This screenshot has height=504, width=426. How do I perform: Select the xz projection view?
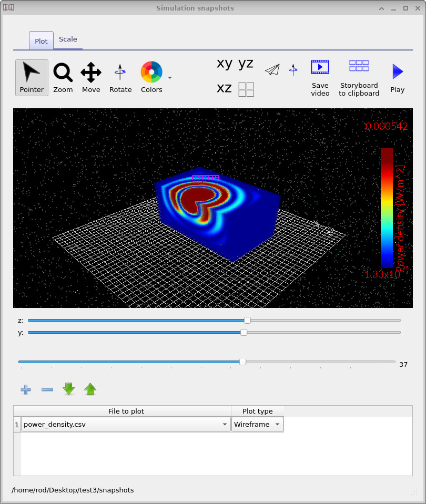pos(224,88)
